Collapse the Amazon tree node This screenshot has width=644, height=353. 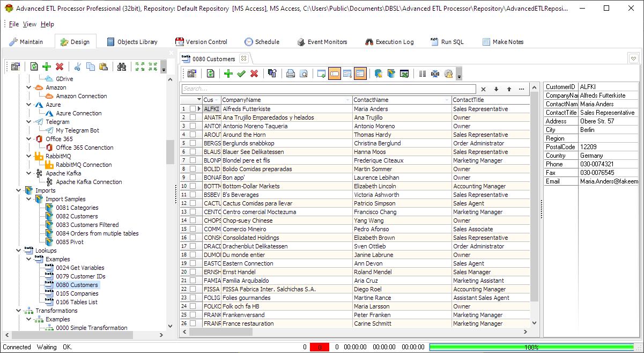click(29, 87)
